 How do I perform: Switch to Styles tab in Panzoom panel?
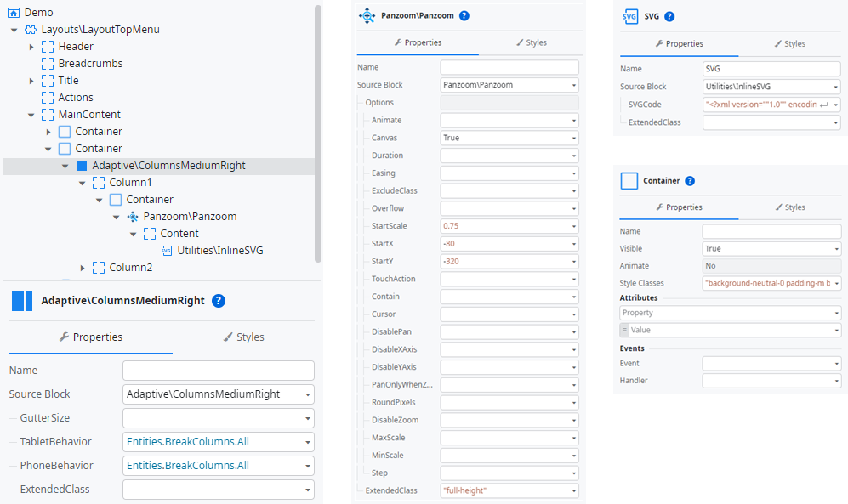click(531, 42)
